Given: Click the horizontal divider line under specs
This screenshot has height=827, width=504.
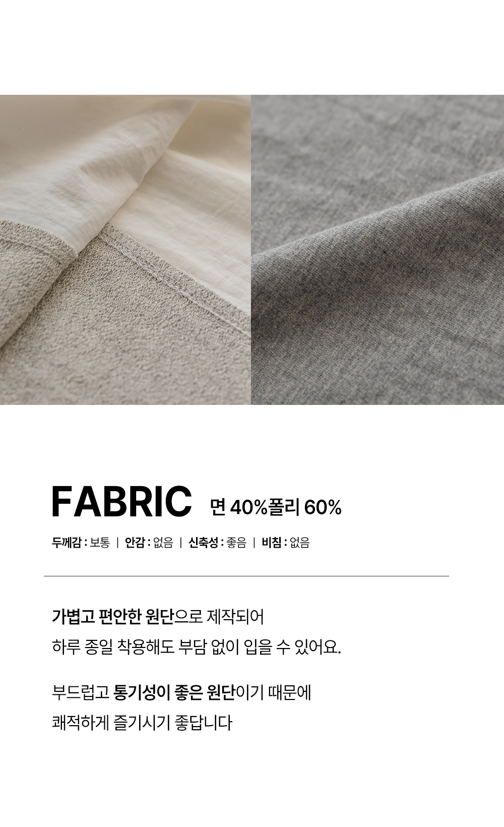Looking at the screenshot, I should click(246, 576).
